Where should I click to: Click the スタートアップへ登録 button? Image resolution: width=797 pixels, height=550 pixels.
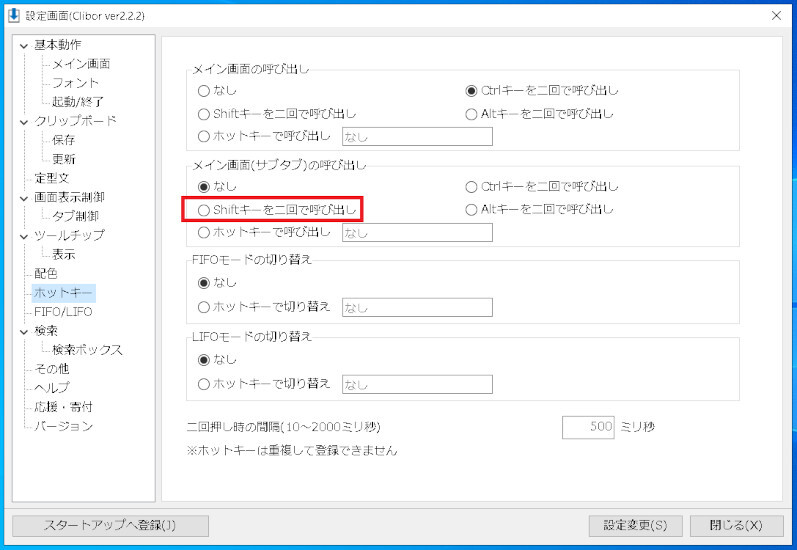[110, 526]
